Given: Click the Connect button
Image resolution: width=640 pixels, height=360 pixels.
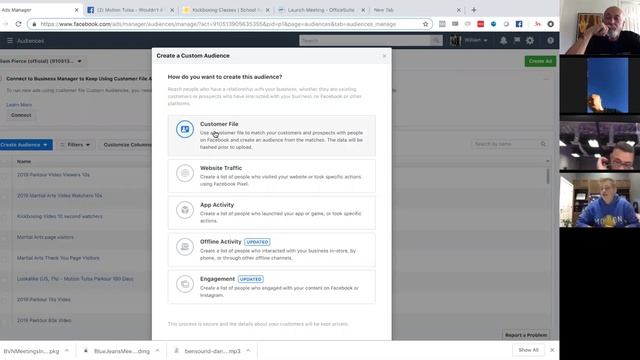Looking at the screenshot, I should tap(21, 116).
